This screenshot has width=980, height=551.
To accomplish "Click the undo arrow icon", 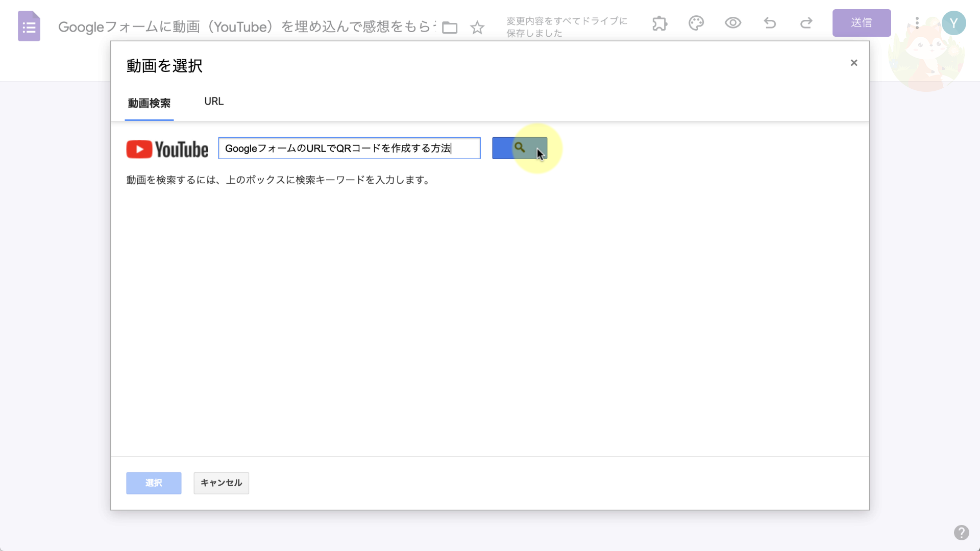I will (770, 23).
